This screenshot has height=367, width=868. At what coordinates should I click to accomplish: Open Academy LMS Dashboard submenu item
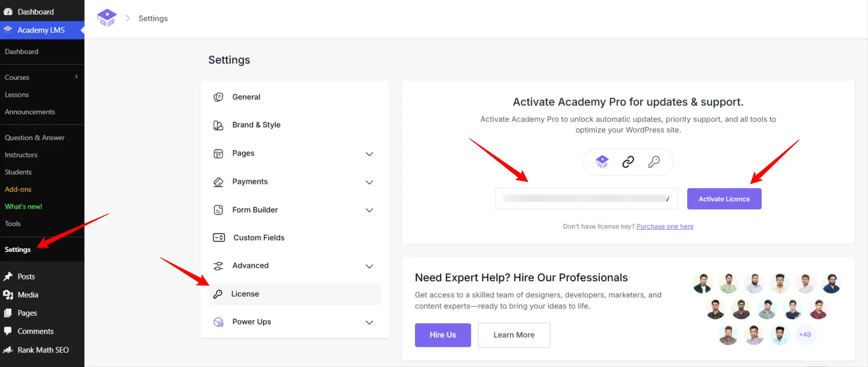[x=22, y=52]
